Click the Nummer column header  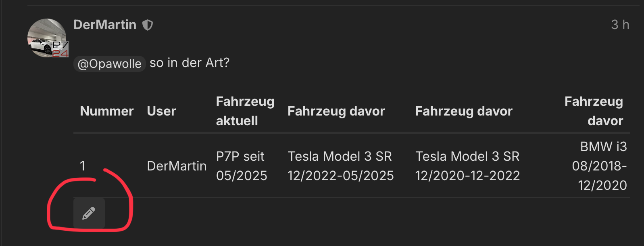point(106,111)
